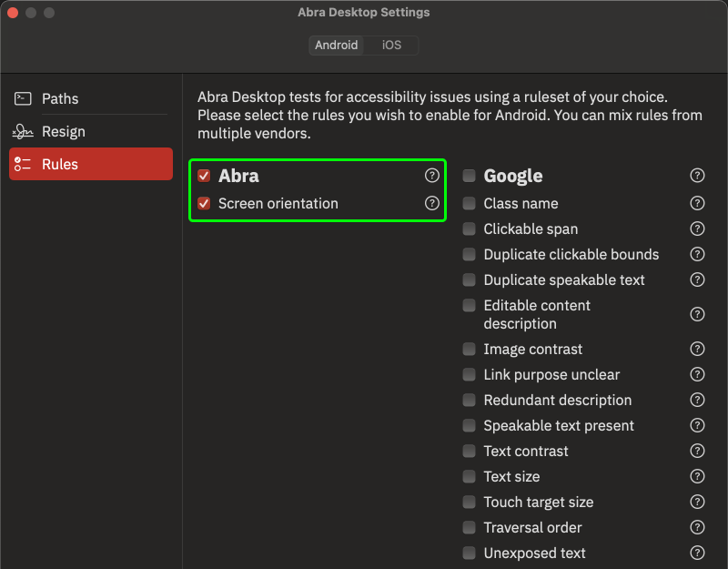This screenshot has width=728, height=569.
Task: Check Duplicate clickable bounds rule
Action: (469, 254)
